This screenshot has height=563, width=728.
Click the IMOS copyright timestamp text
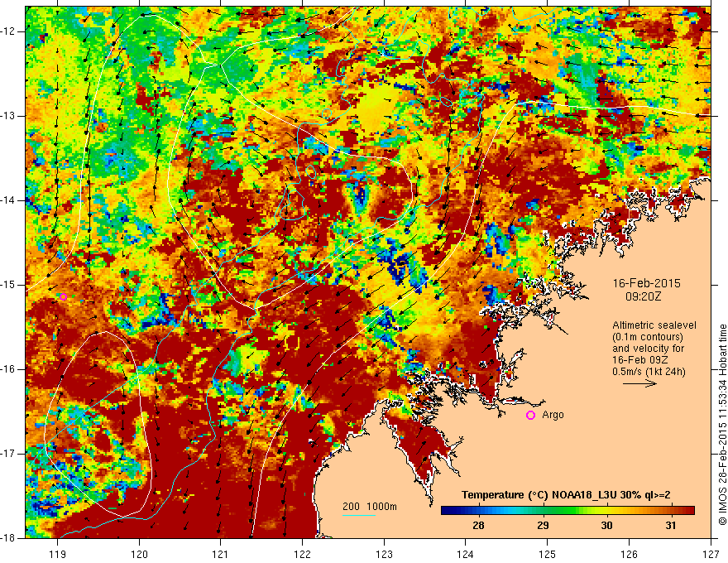(x=722, y=425)
